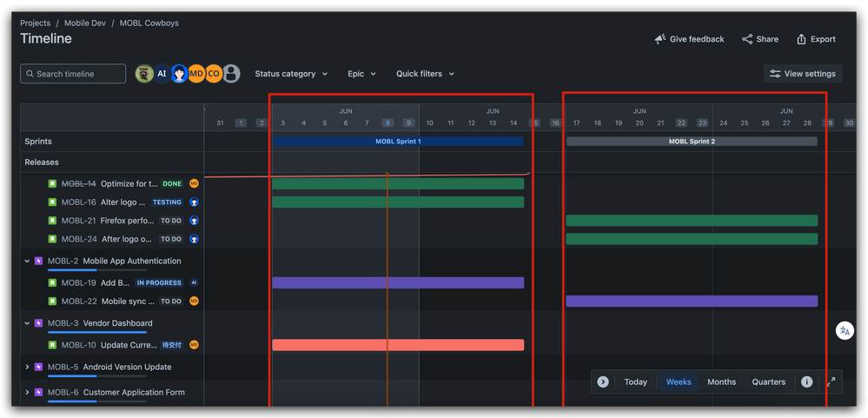This screenshot has height=418, width=868.
Task: Click the fullscreen expand icon
Action: 831,382
